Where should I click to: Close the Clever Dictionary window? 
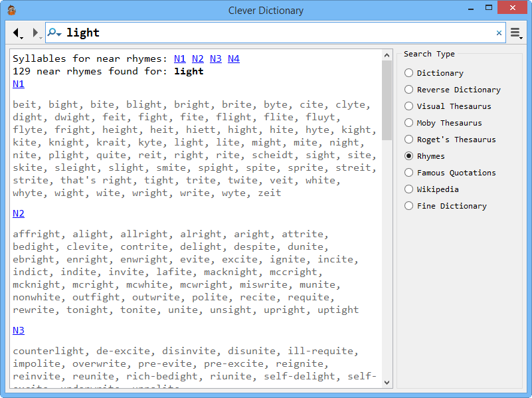pos(512,7)
